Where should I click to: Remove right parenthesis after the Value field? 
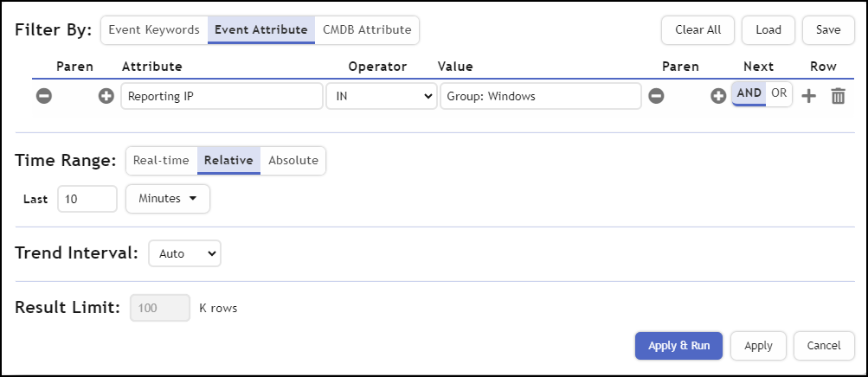656,96
